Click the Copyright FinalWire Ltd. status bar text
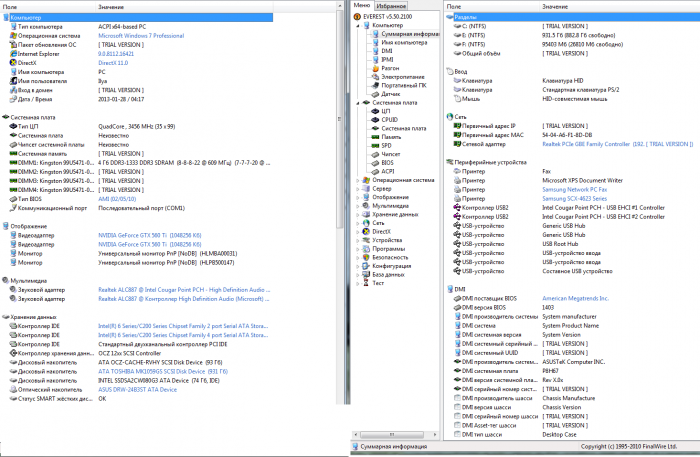 pos(629,446)
